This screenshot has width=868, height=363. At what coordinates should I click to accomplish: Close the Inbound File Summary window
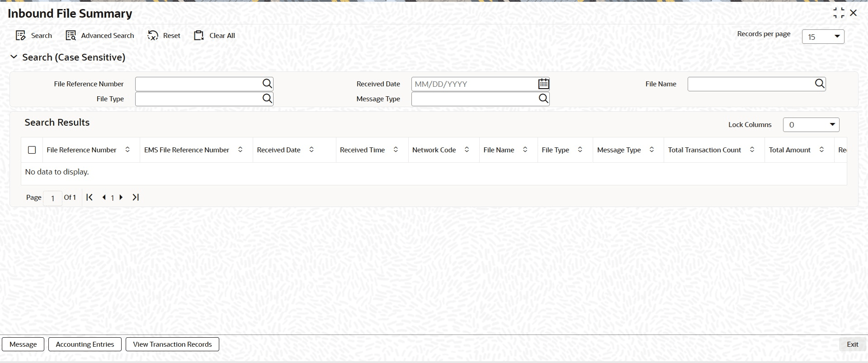click(x=854, y=13)
